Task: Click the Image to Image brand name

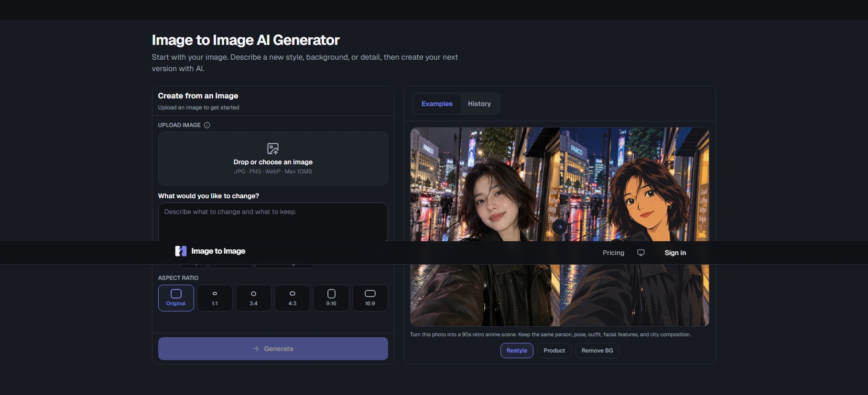Action: tap(218, 251)
